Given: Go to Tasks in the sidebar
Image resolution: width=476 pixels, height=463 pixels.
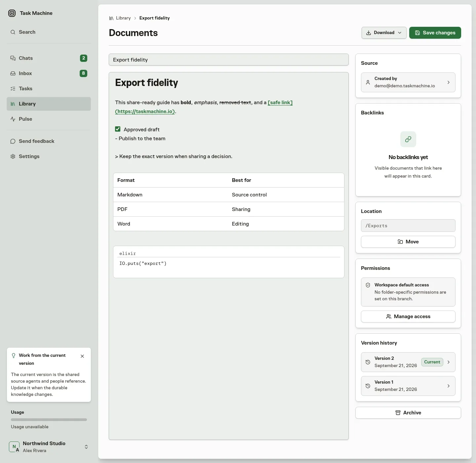Looking at the screenshot, I should [49, 89].
